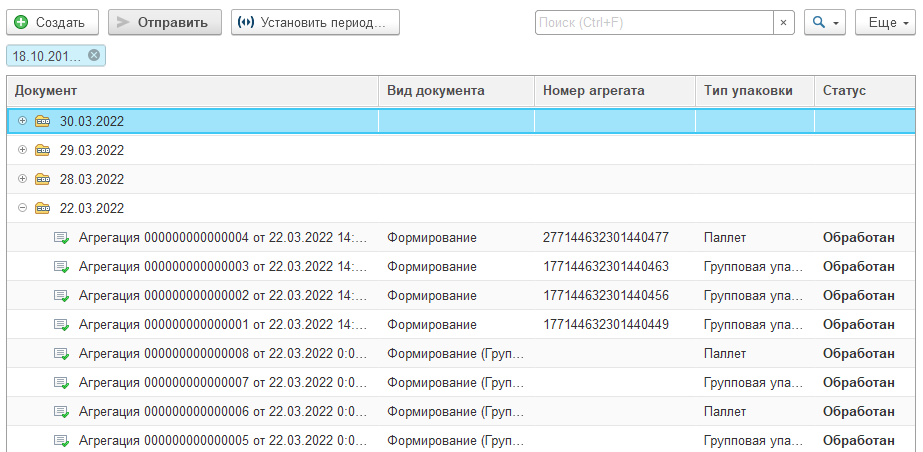Collapse the 22.03.2022 group

(x=23, y=208)
